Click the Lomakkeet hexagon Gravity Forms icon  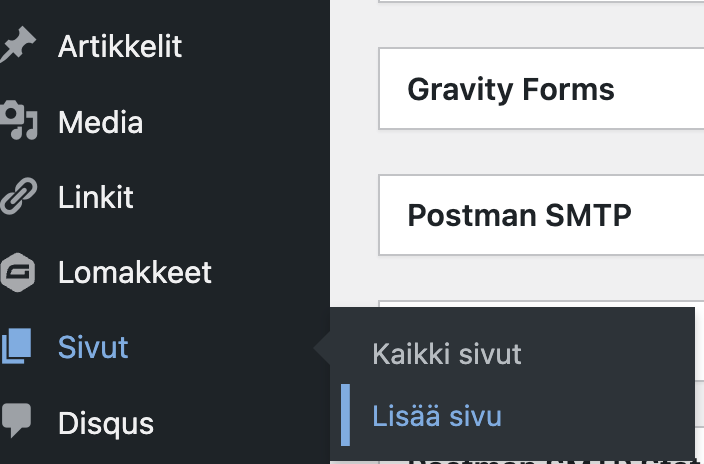[x=17, y=272]
